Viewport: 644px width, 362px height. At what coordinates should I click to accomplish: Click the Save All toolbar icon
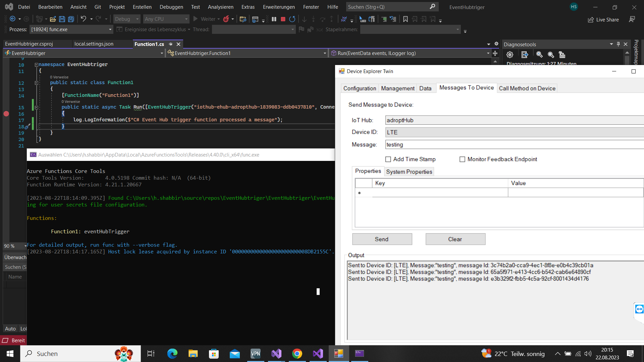point(71,19)
